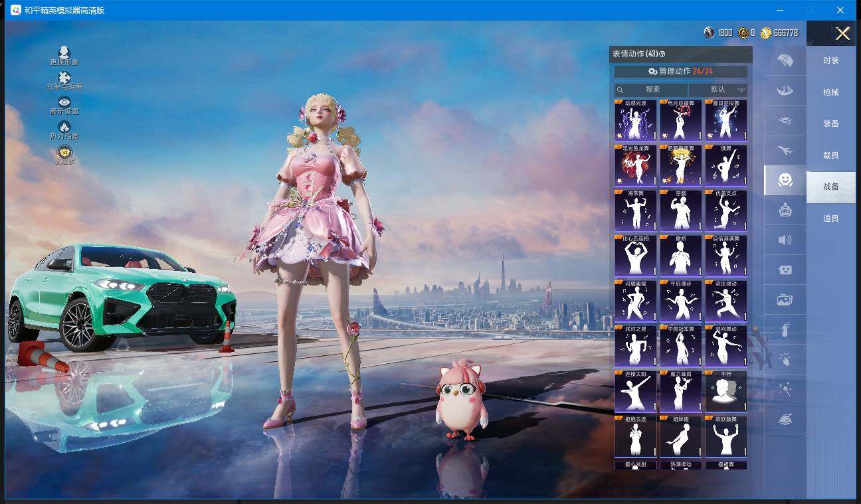Open 展示设置 eye display settings
Image resolution: width=861 pixels, height=504 pixels.
[x=64, y=105]
